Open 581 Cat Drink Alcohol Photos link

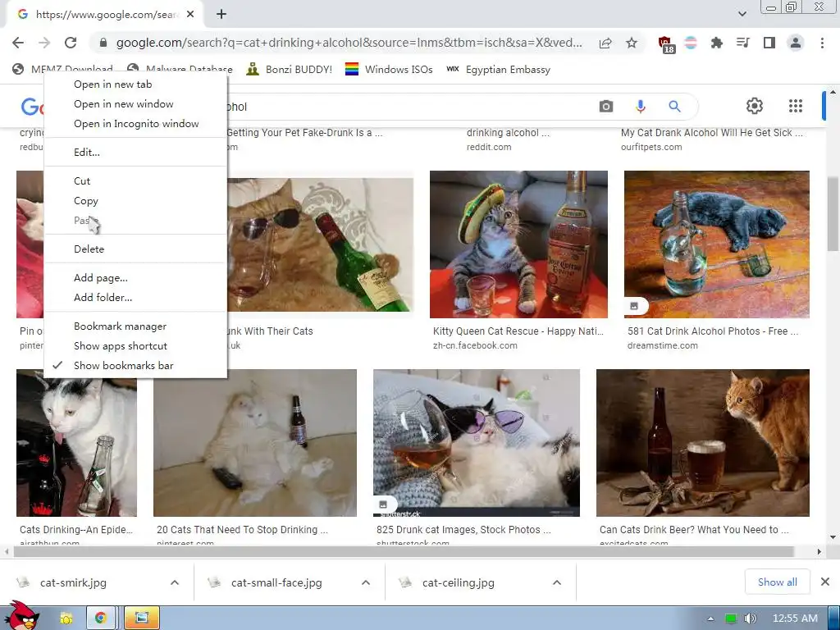point(713,331)
